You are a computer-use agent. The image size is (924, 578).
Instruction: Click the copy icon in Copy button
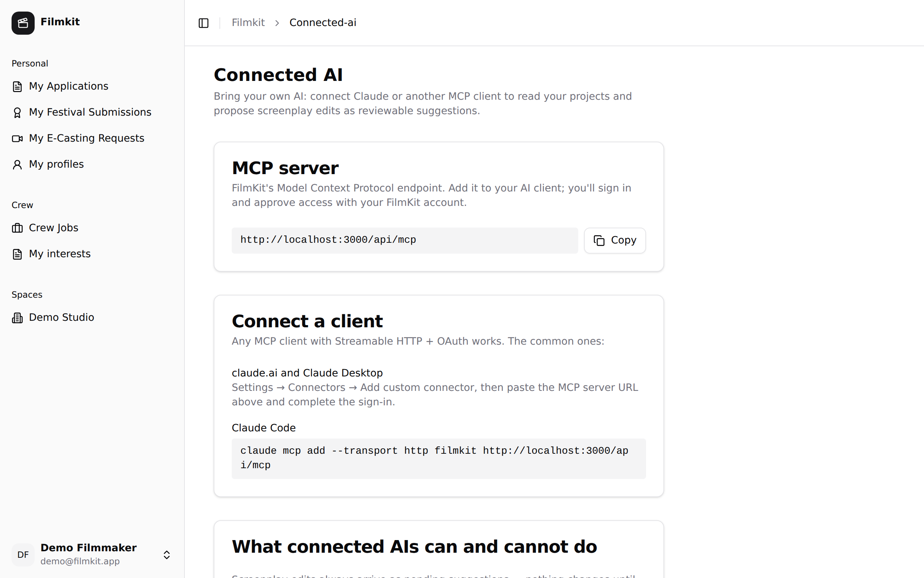point(599,241)
